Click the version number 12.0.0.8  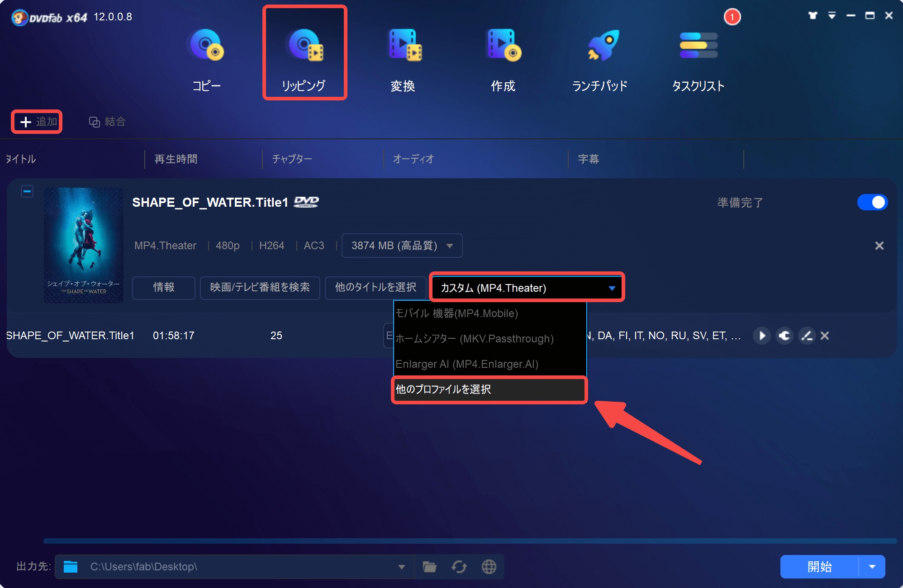coord(113,17)
